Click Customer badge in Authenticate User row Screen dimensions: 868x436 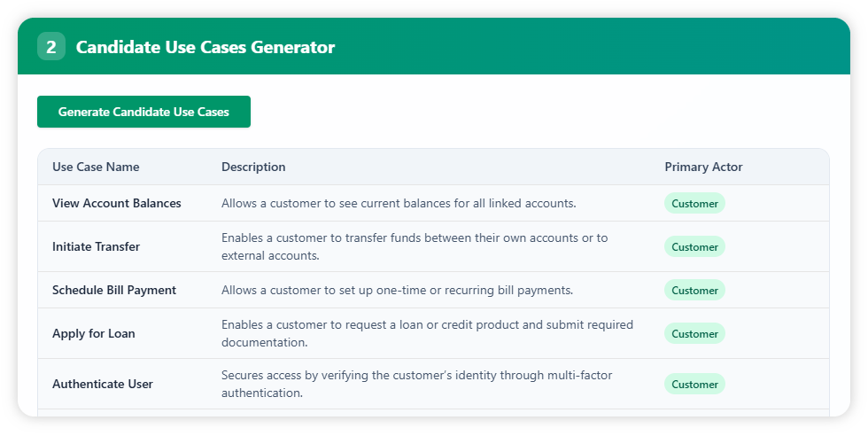pyautogui.click(x=694, y=384)
